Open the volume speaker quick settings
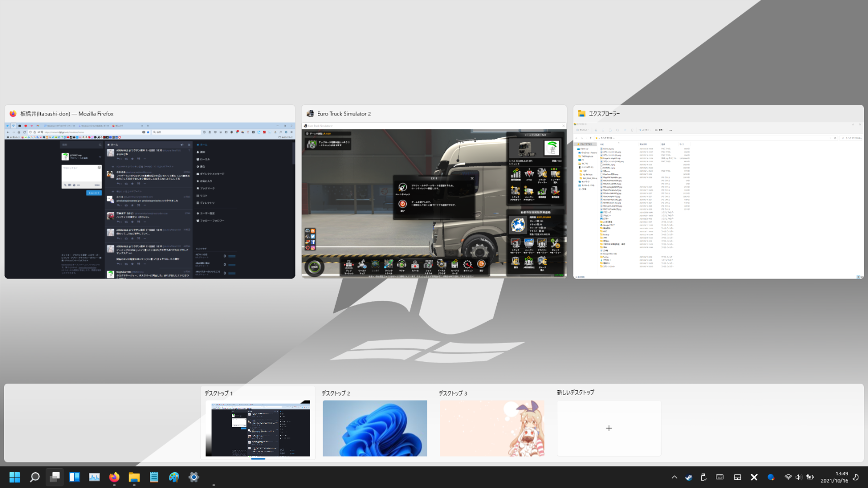Screen dimensions: 868x488 (x=798, y=477)
